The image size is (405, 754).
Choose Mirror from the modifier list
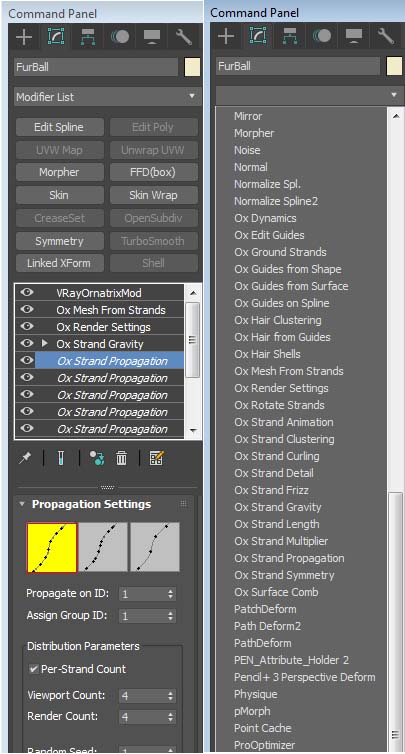pyautogui.click(x=248, y=116)
